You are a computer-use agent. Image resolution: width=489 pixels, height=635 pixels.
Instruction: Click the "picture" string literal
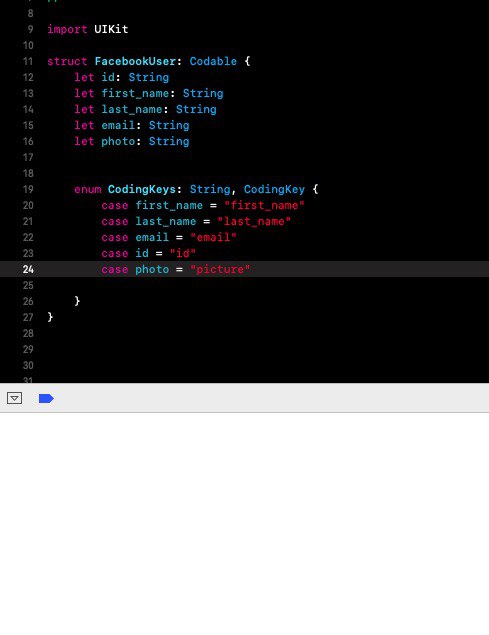point(220,269)
